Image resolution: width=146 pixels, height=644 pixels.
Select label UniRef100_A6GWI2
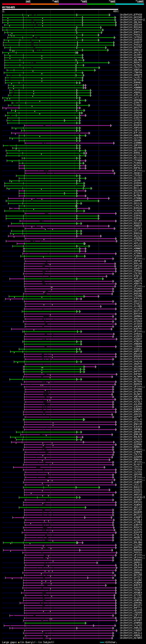tap(131, 173)
